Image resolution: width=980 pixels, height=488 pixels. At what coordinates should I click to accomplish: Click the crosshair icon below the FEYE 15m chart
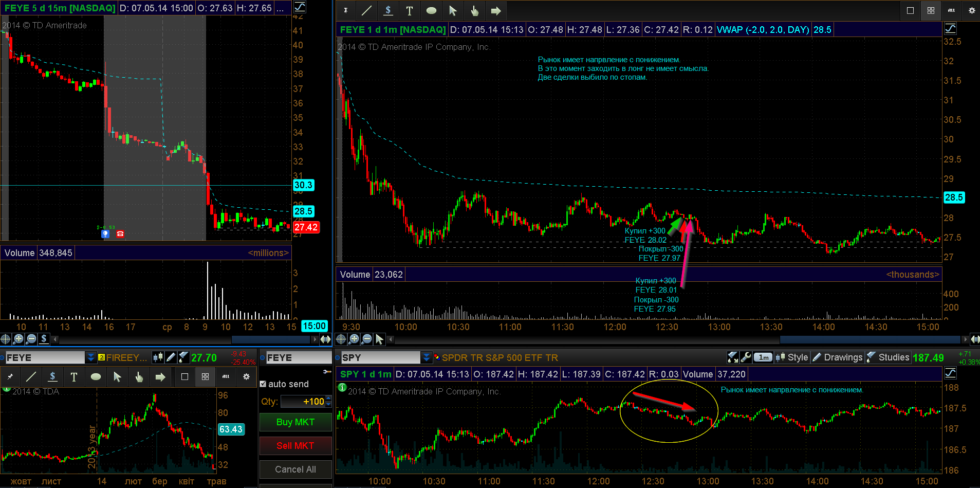click(x=6, y=339)
